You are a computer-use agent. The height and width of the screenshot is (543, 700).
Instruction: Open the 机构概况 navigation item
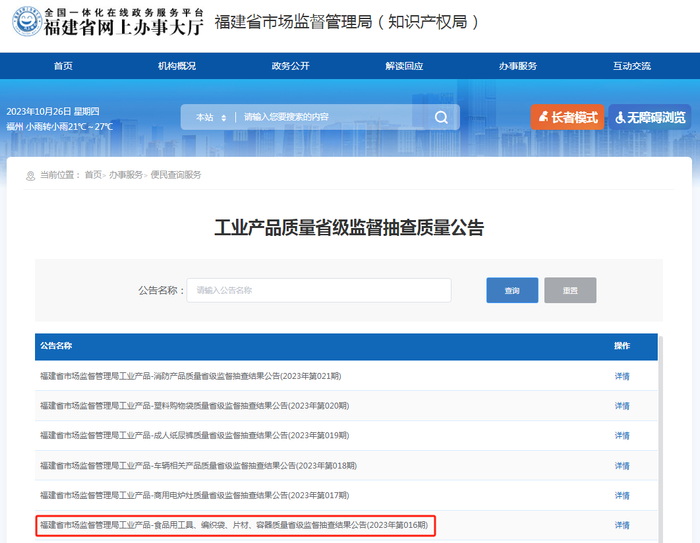177,66
